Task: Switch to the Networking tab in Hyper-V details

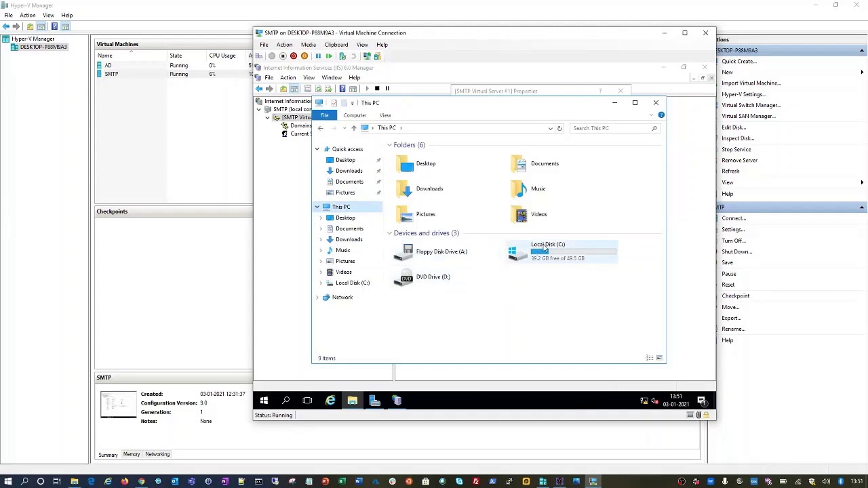Action: [x=157, y=454]
